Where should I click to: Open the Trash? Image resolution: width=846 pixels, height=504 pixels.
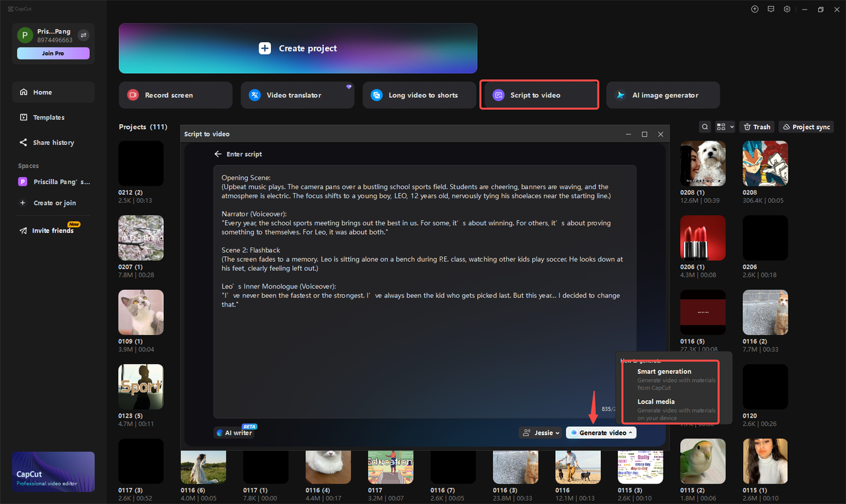(757, 127)
